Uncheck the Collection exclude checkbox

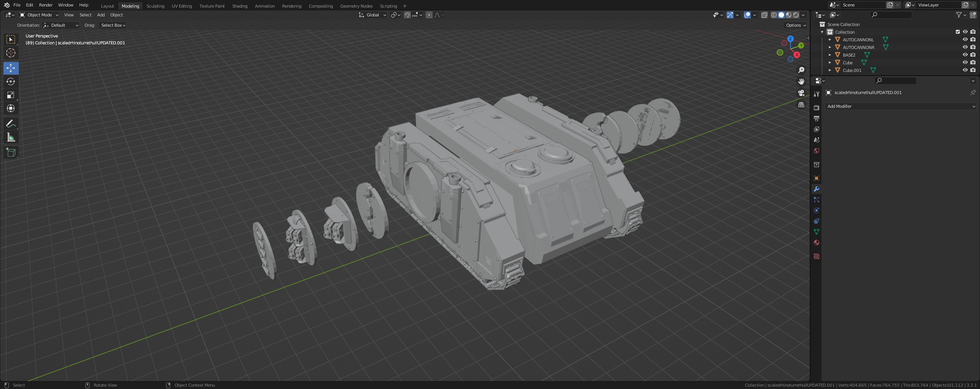click(x=958, y=32)
